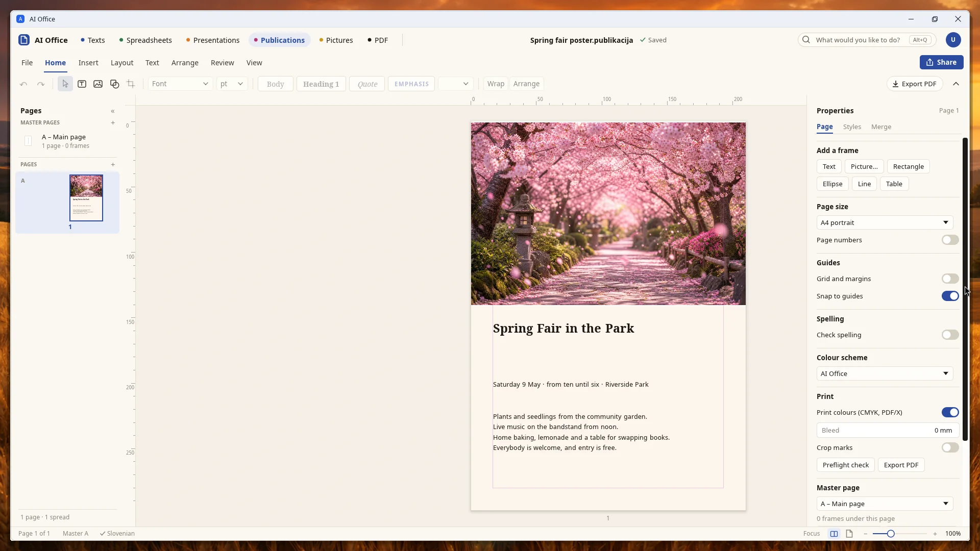This screenshot has height=551, width=980.
Task: Select the crop tool icon
Action: [131, 84]
